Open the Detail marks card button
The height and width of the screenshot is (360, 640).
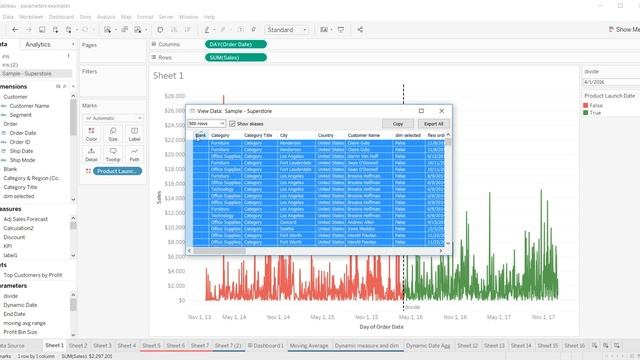click(91, 155)
